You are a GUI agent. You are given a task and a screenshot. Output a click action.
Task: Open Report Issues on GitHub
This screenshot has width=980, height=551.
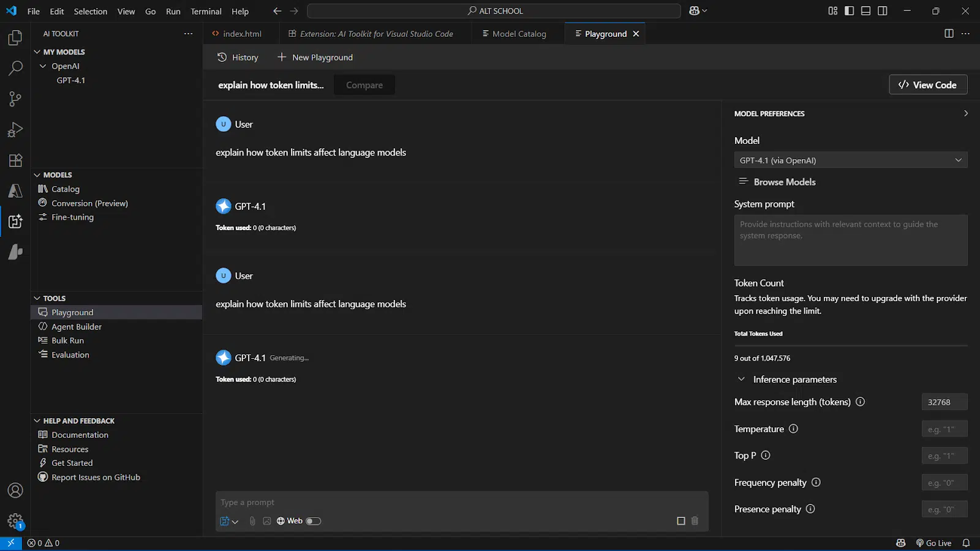point(96,477)
